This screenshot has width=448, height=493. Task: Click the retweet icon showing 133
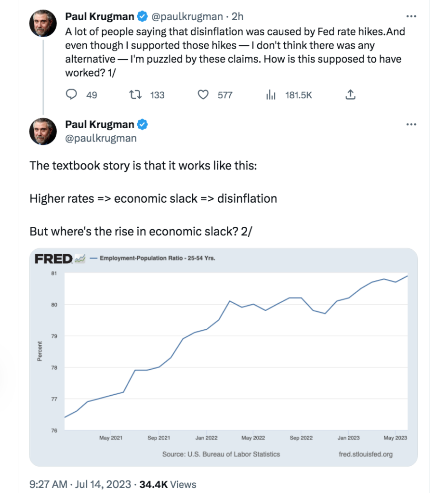[x=135, y=94]
